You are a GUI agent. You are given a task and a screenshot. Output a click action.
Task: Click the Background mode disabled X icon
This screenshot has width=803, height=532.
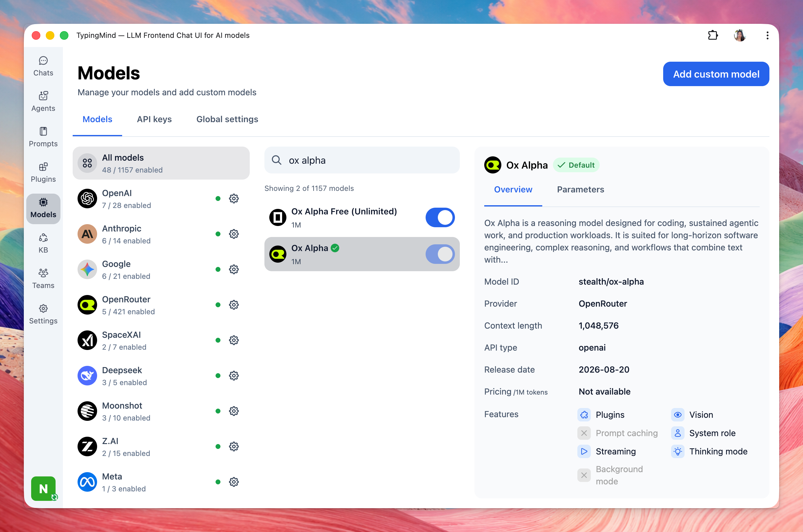pos(584,475)
